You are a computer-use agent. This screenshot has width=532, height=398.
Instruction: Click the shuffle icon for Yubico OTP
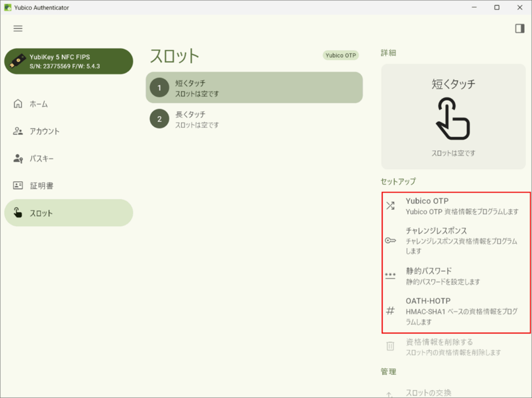pos(391,206)
